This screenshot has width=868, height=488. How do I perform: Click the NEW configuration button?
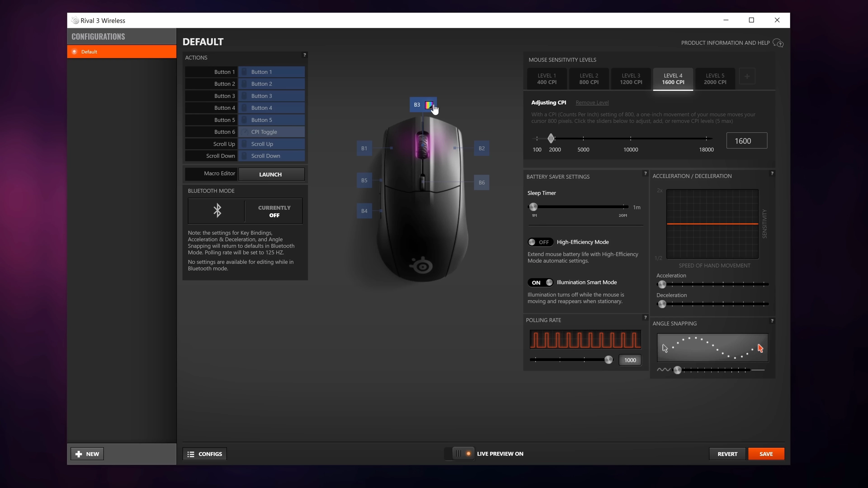[87, 454]
